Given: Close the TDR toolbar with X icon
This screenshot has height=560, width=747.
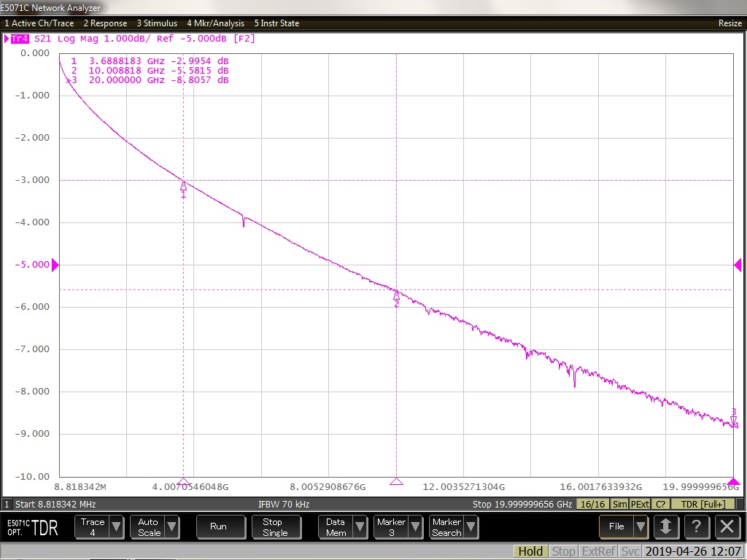Looking at the screenshot, I should pos(727,526).
